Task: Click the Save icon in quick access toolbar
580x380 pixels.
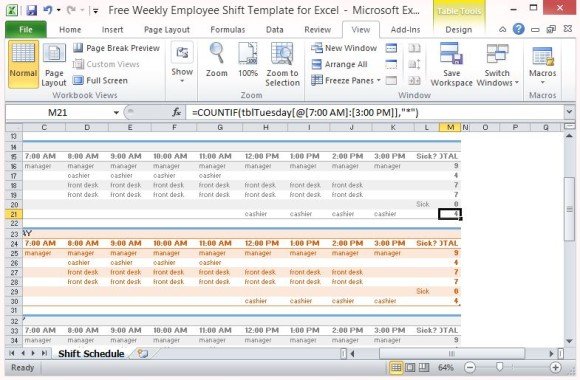Action: 32,10
